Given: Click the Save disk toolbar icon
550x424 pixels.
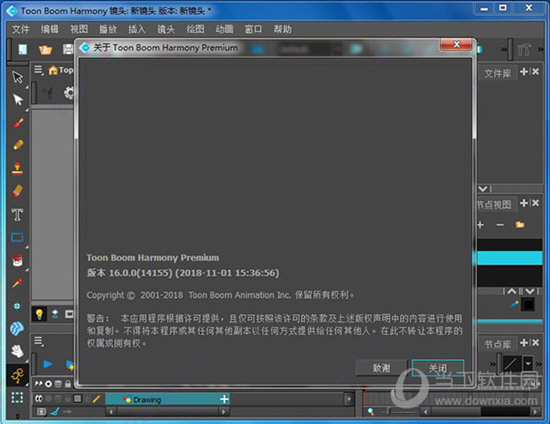Looking at the screenshot, I should (x=68, y=49).
